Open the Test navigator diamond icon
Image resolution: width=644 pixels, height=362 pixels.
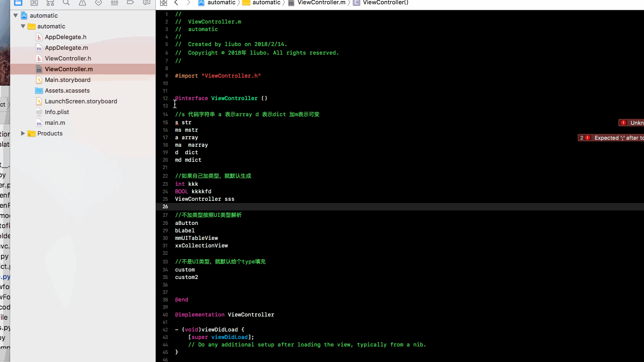(x=99, y=3)
